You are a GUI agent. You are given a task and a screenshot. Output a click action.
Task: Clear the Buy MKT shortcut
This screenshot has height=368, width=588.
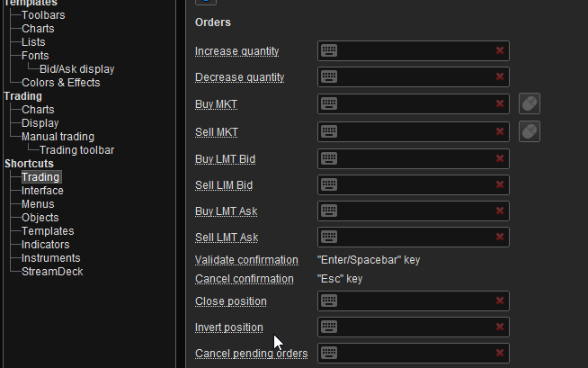(x=500, y=104)
